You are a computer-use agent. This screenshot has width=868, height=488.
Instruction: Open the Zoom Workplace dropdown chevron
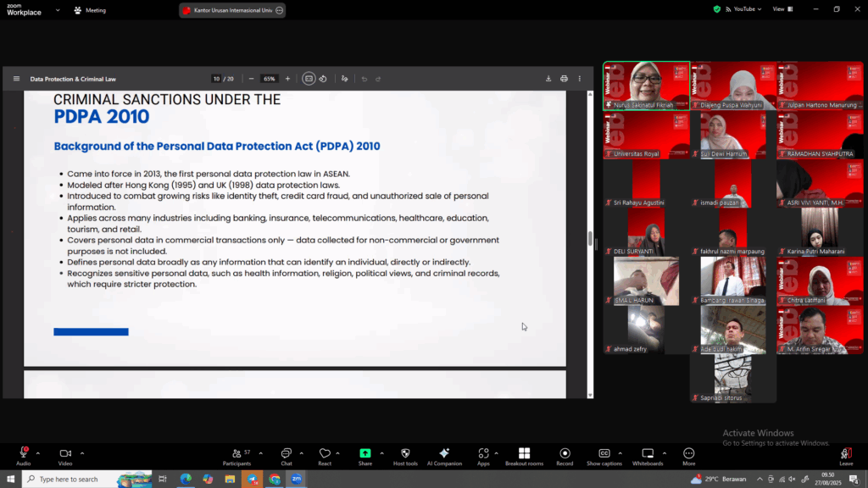click(58, 10)
